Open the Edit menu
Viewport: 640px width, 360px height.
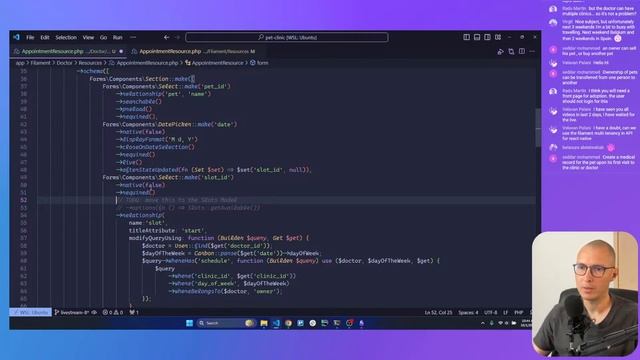pos(45,38)
